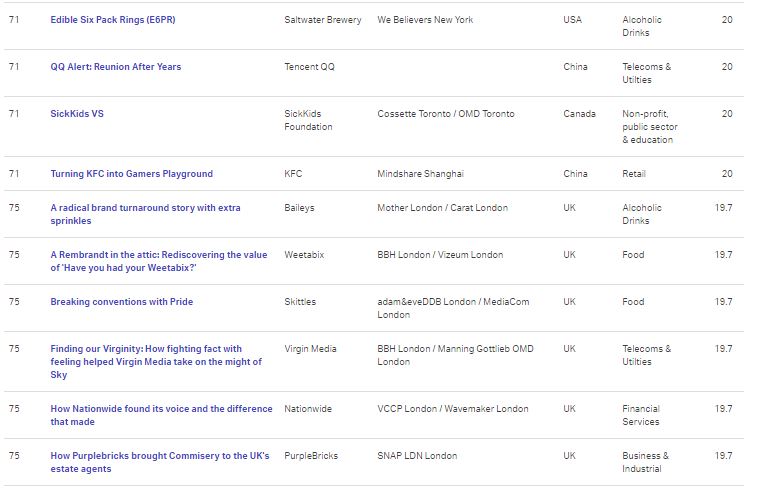Image resolution: width=766 pixels, height=488 pixels.
Task: Click Alcoholic Drinks category in Saltwater Brewery row
Action: click(642, 26)
